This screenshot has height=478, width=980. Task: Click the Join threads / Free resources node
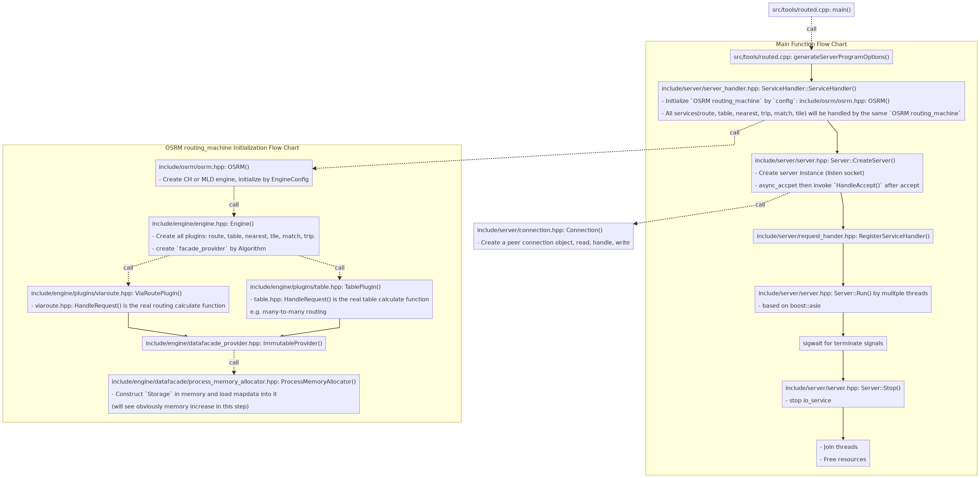(843, 453)
